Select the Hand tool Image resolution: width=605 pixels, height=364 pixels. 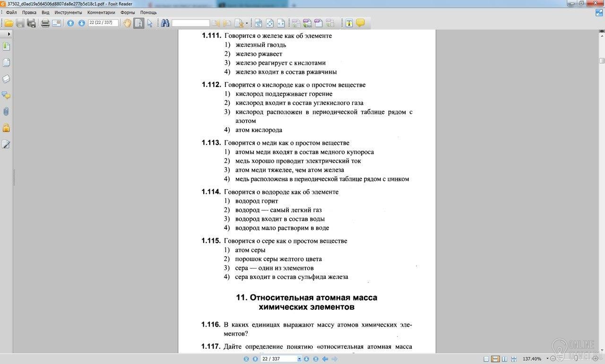[x=127, y=23]
